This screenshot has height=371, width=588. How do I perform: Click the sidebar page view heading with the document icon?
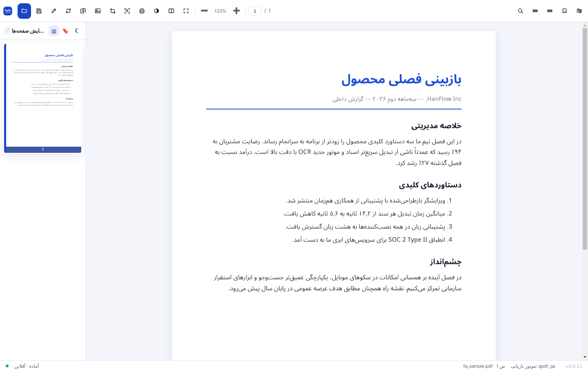[x=24, y=31]
